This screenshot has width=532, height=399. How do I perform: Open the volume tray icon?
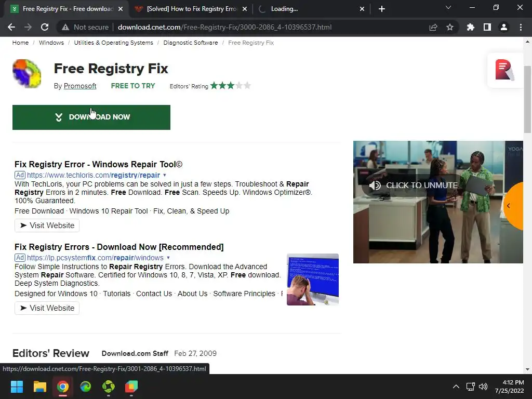pyautogui.click(x=483, y=387)
